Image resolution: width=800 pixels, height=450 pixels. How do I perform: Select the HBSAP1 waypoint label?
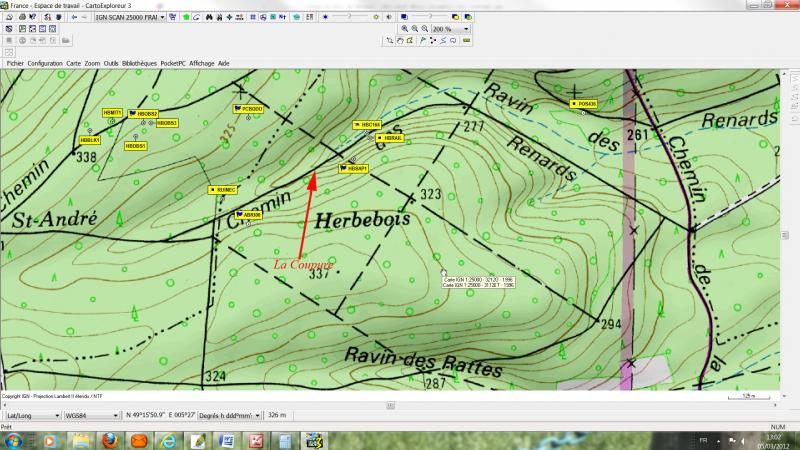[354, 168]
